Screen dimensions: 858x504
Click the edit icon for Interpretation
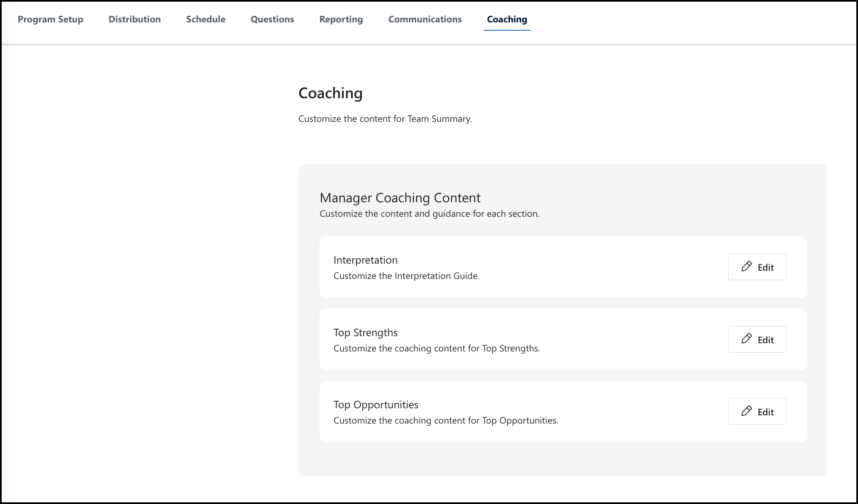pyautogui.click(x=747, y=267)
